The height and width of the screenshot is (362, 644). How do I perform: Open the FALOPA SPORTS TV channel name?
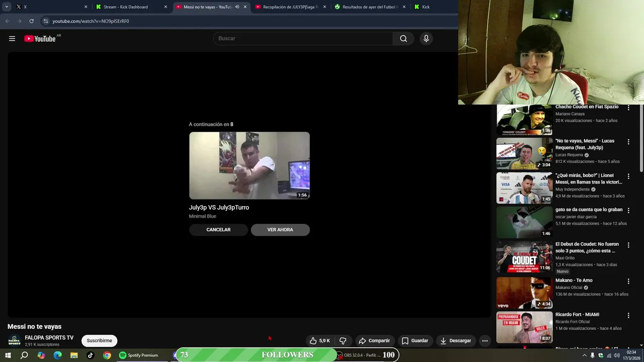[49, 338]
